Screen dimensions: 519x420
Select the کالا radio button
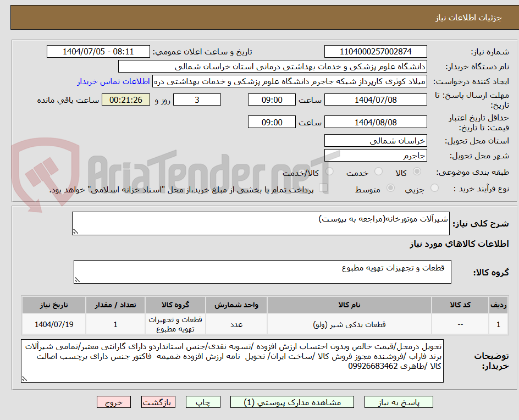(417, 172)
